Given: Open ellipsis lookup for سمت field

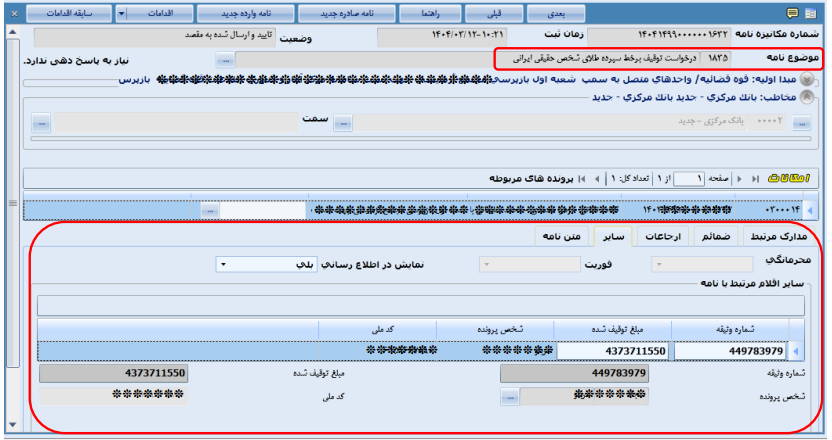Looking at the screenshot, I should pyautogui.click(x=41, y=123).
